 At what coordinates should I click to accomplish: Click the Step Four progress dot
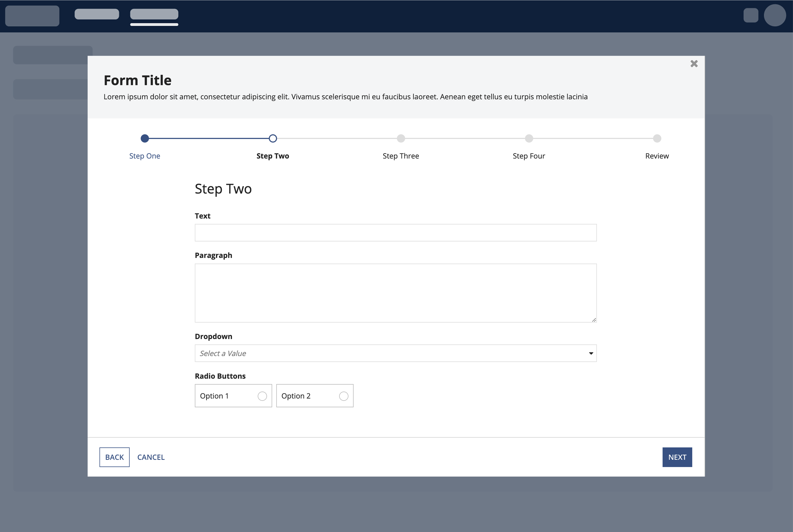529,139
